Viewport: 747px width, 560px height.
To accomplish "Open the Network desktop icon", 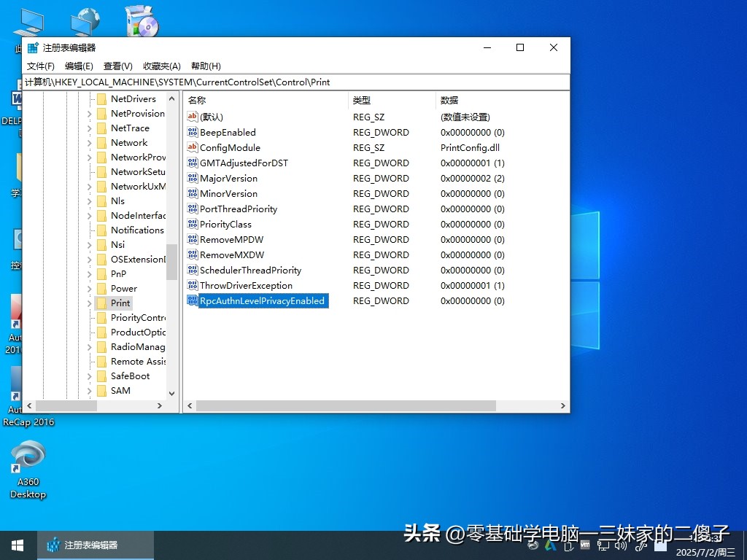I will (x=85, y=20).
